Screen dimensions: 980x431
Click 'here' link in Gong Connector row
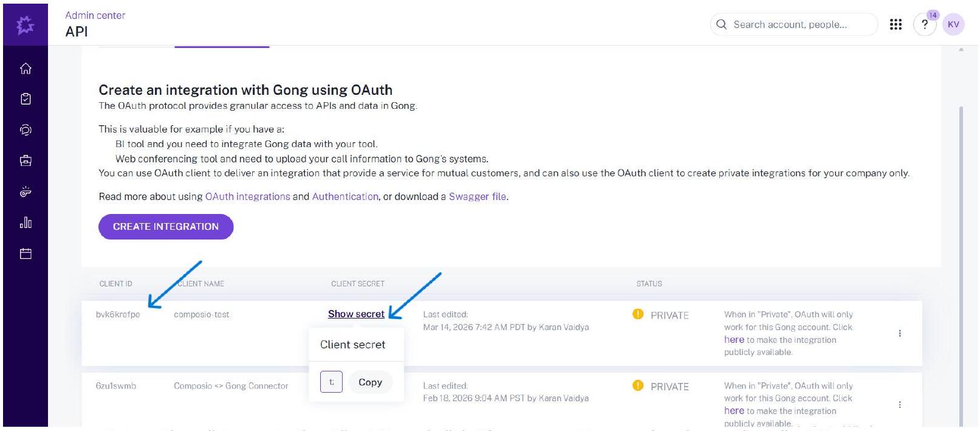point(734,411)
